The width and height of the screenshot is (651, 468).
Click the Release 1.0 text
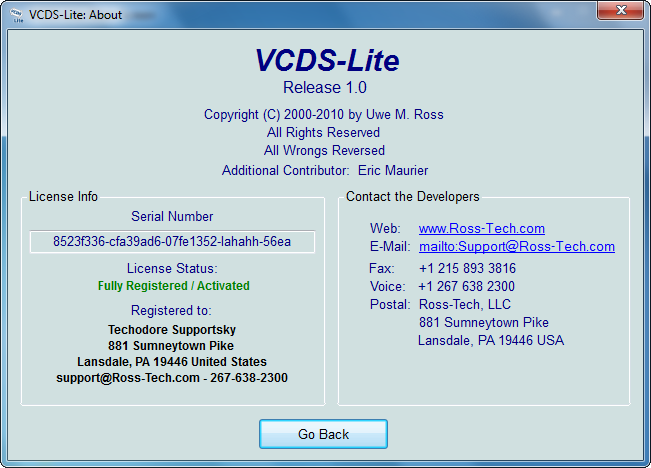pos(325,88)
